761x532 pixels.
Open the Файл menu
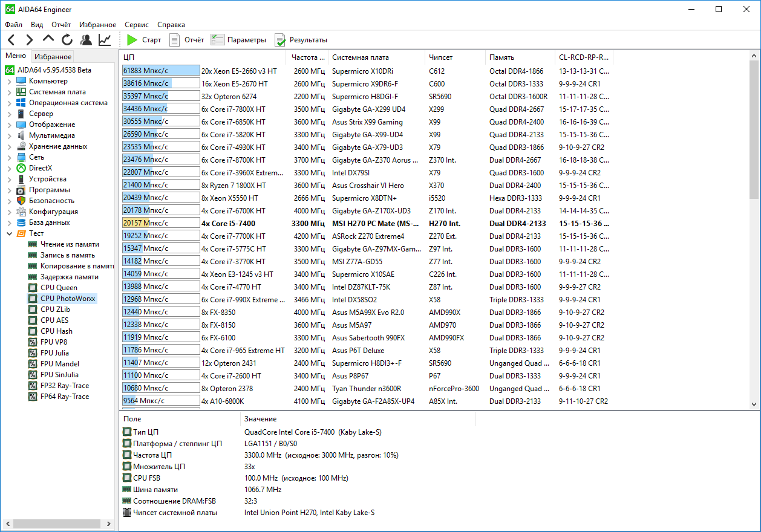click(x=13, y=25)
